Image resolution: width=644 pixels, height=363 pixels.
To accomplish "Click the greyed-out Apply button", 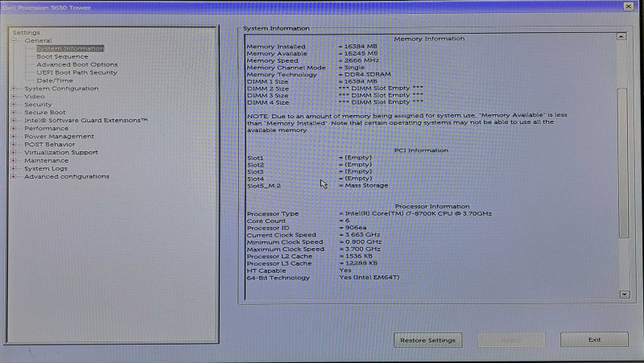I will (x=511, y=340).
